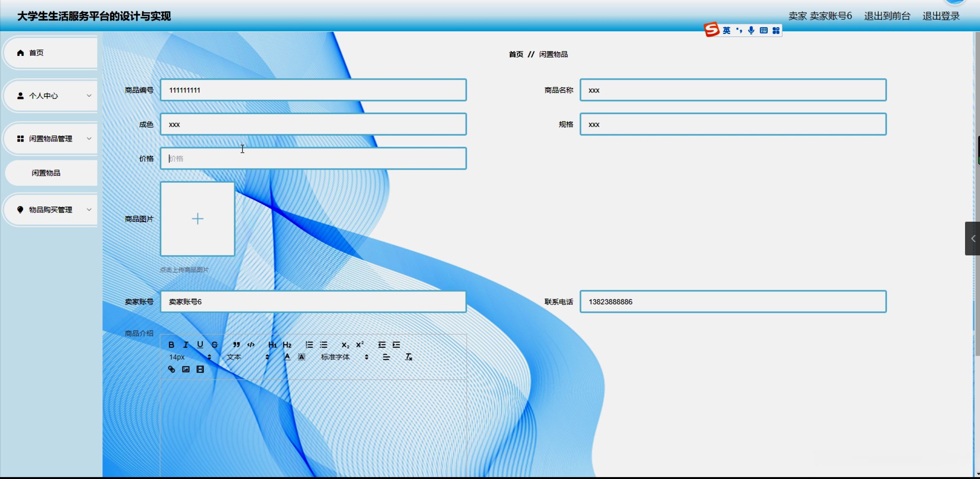Clear text formatting in editor

coord(409,357)
